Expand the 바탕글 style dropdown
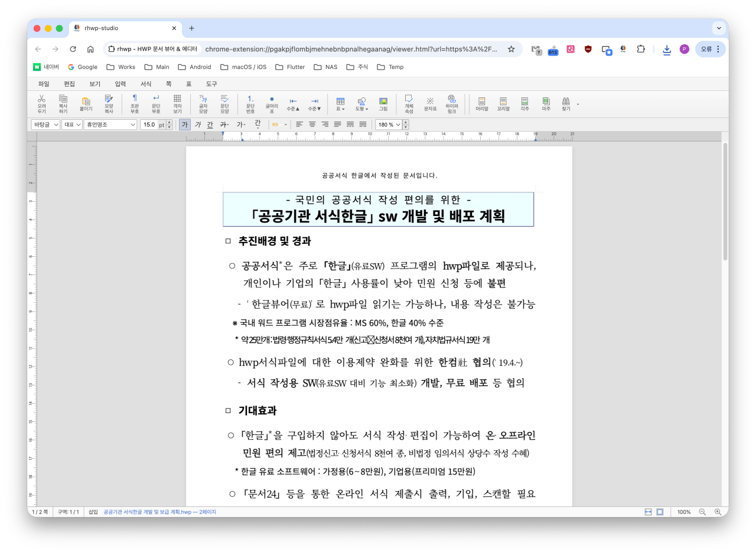This screenshot has width=756, height=553. [46, 125]
